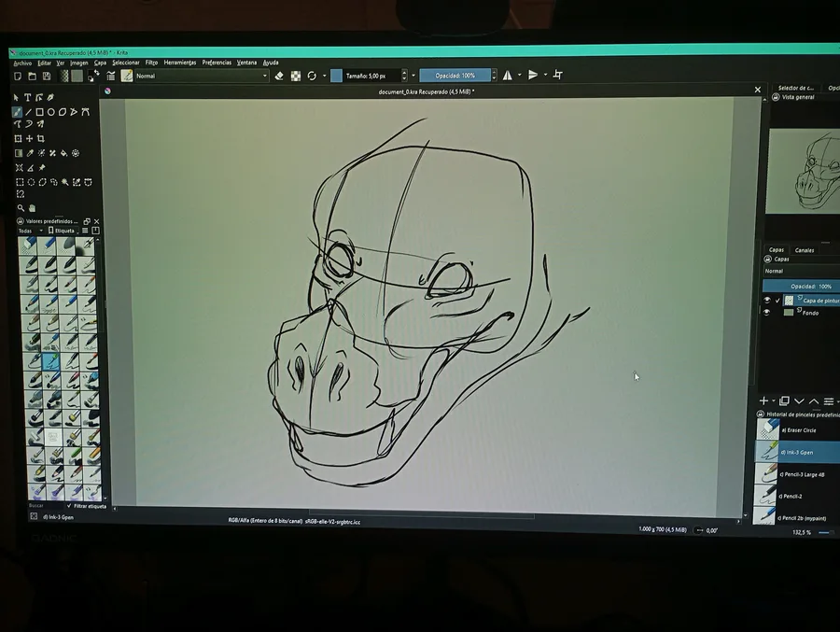The image size is (840, 632).
Task: Select the Multibrush tool
Action: coord(41,124)
